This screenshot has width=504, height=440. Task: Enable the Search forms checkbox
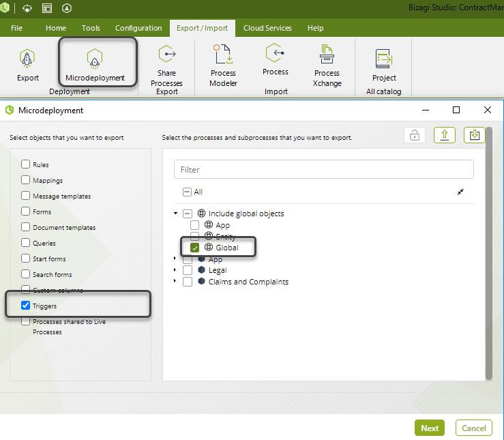click(25, 274)
